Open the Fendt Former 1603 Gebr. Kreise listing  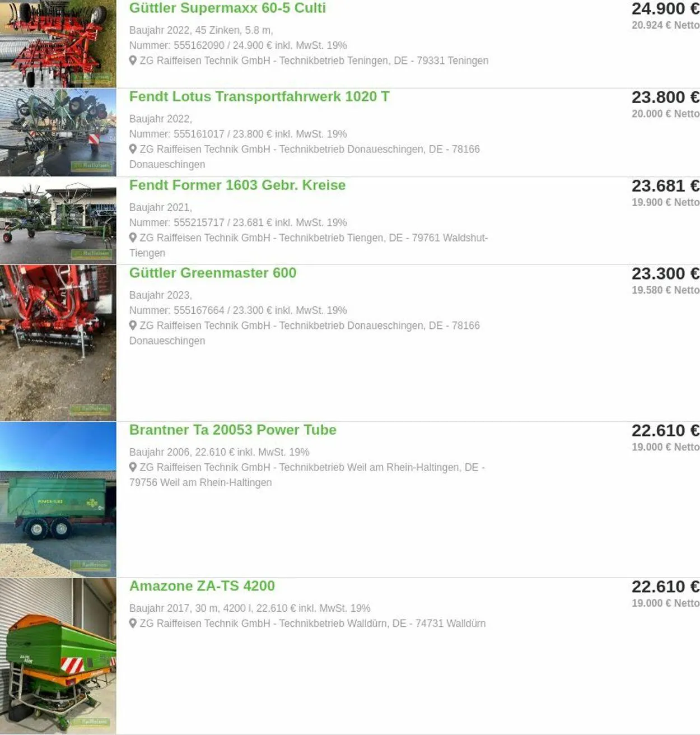pos(237,185)
